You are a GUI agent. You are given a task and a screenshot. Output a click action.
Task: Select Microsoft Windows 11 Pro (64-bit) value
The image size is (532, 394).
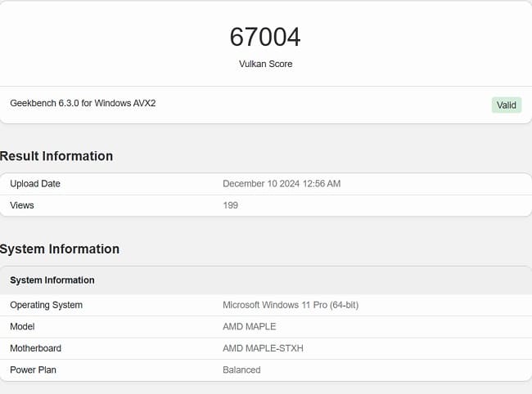(291, 305)
